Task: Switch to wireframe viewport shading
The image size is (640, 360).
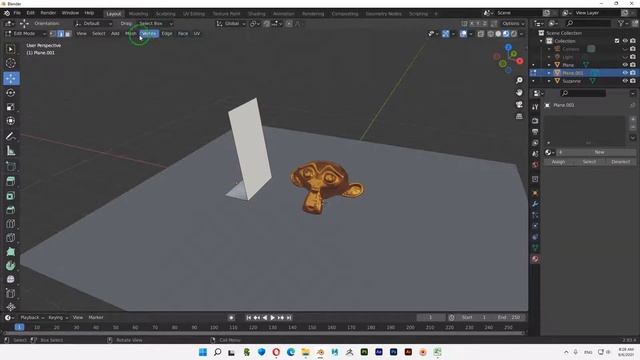Action: 491,34
